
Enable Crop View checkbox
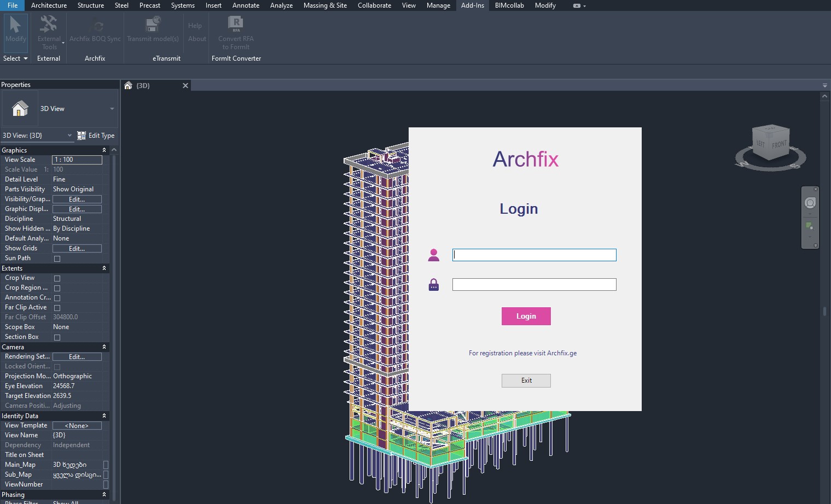tap(57, 278)
